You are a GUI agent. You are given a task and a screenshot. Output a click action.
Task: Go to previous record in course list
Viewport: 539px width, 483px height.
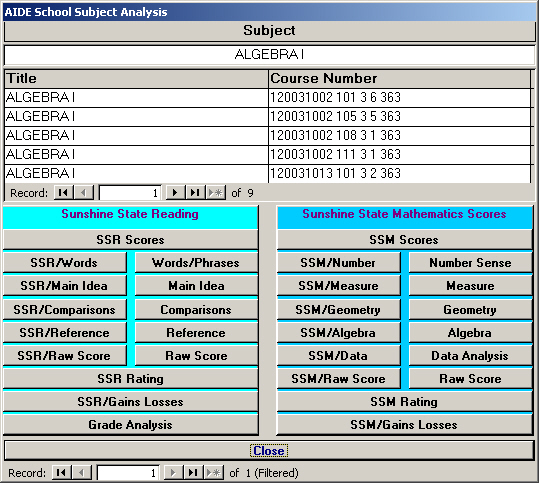[x=84, y=193]
